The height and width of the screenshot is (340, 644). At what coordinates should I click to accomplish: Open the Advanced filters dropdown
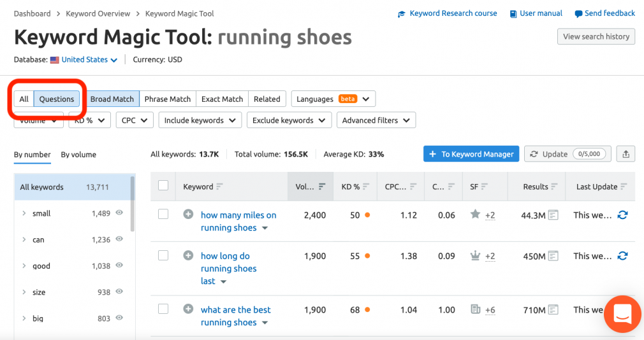(x=376, y=120)
